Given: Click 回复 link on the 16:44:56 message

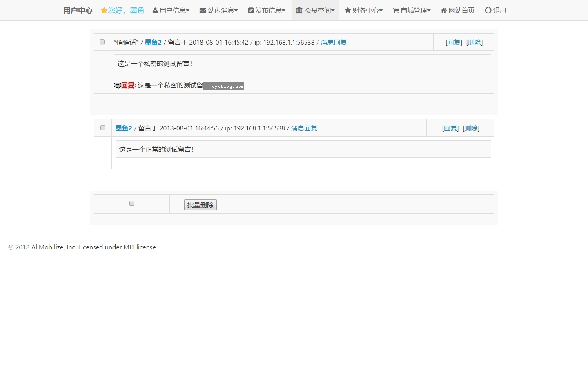Looking at the screenshot, I should tap(450, 128).
